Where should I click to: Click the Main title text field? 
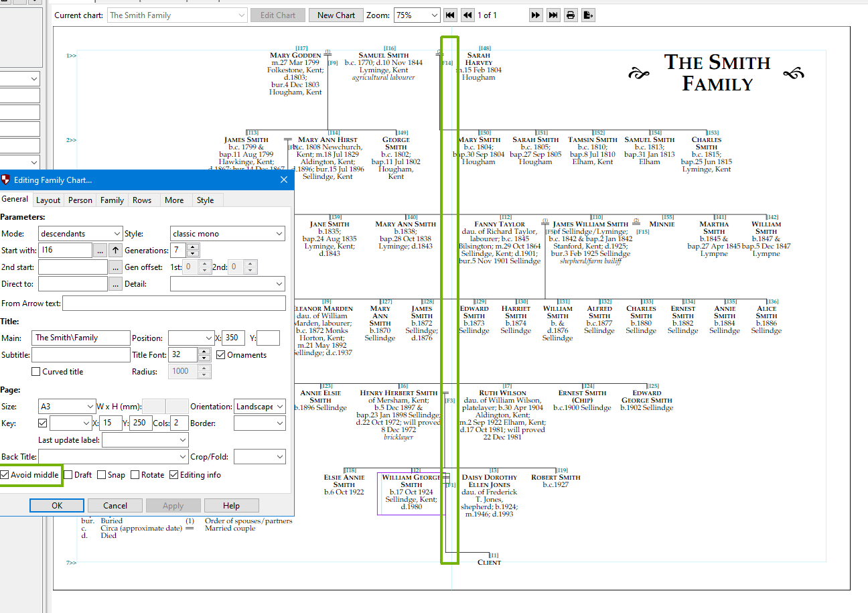pos(81,338)
